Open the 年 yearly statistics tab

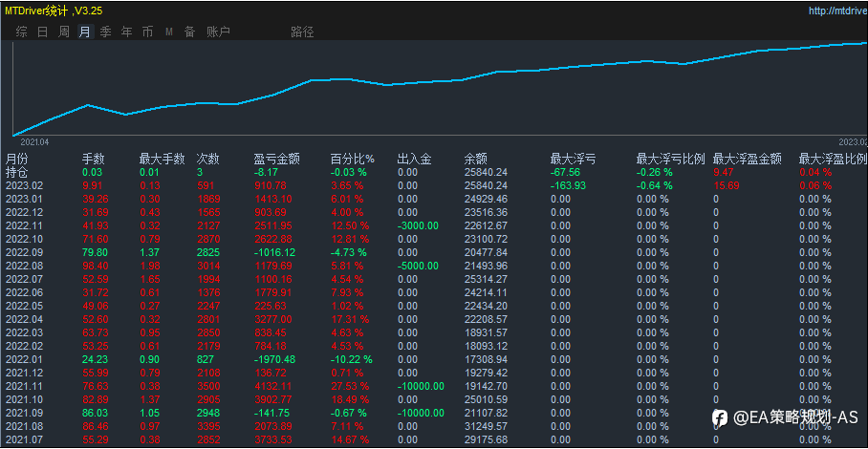pos(127,32)
